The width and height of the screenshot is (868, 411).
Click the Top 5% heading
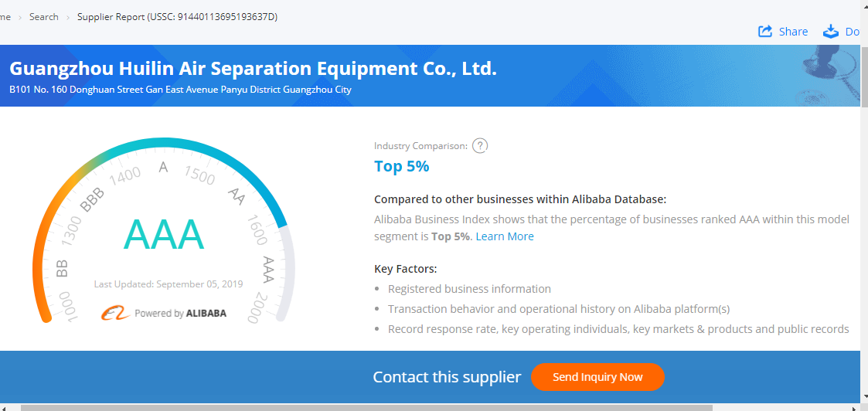pos(401,166)
